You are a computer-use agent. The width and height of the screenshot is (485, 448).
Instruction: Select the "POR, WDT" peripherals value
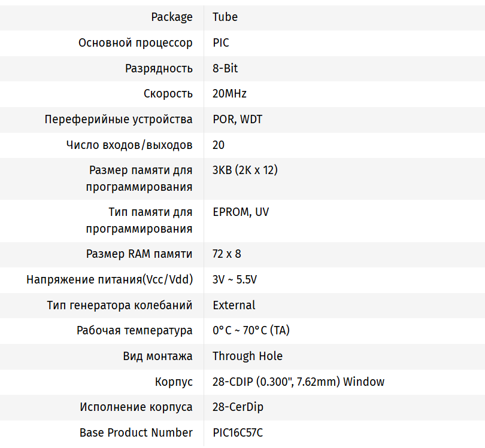pyautogui.click(x=237, y=120)
